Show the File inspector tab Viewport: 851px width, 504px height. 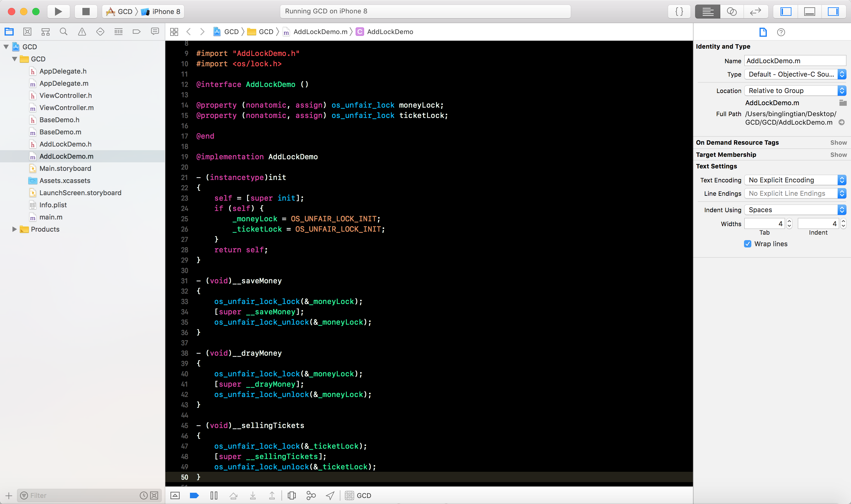pyautogui.click(x=763, y=32)
